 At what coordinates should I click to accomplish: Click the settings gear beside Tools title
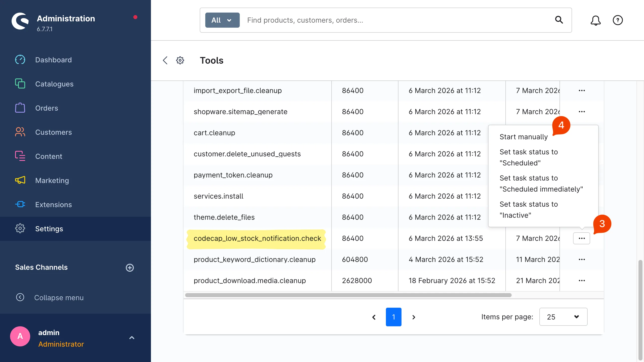tap(180, 60)
